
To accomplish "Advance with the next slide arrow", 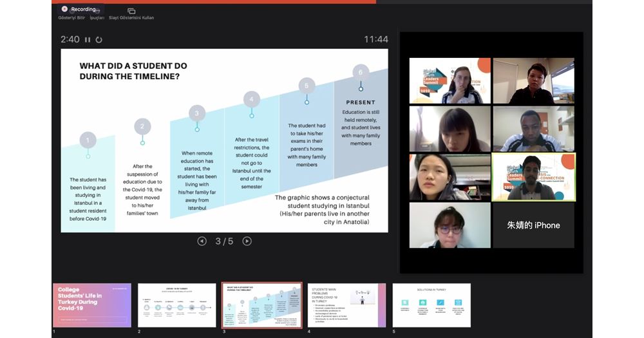I will (247, 241).
